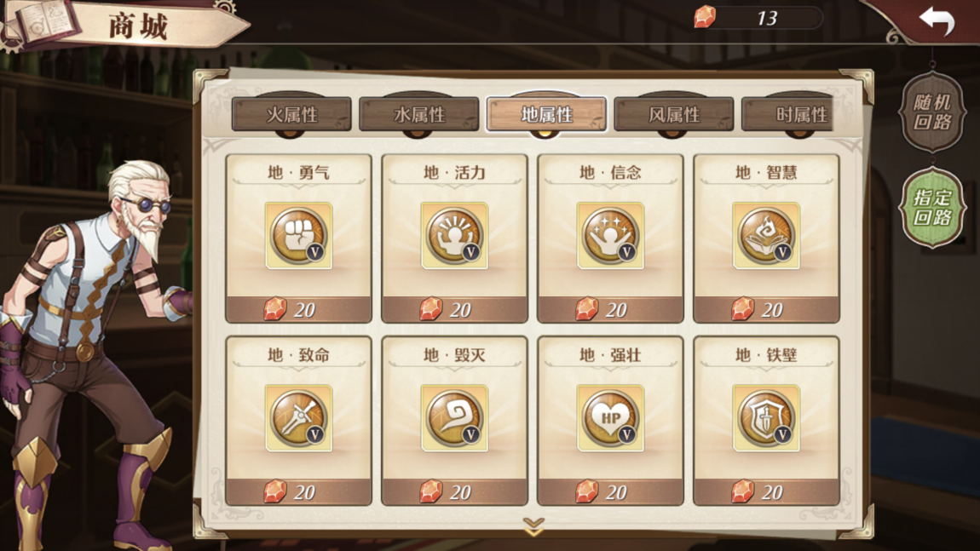980x551 pixels.
Task: Expand list with down chevron arrow
Action: pos(533,526)
